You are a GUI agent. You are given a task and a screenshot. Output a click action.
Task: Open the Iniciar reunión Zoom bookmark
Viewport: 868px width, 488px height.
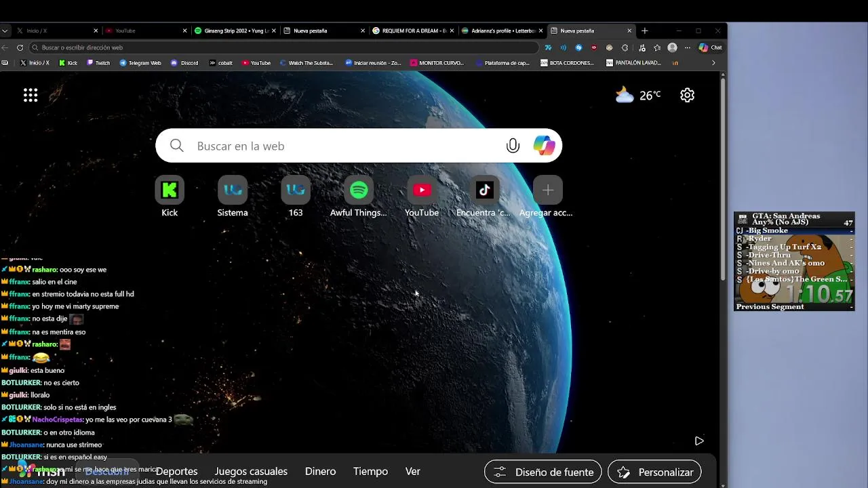click(374, 63)
